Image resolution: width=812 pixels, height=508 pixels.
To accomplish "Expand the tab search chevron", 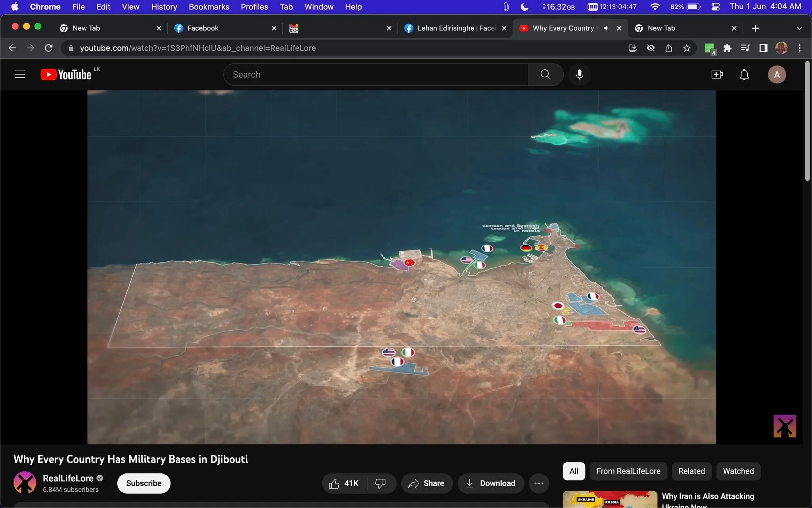I will coord(799,28).
